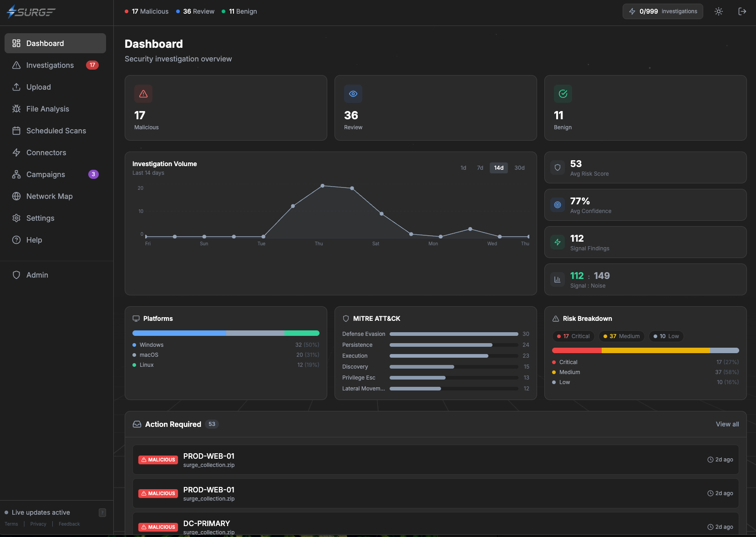
Task: Open Investigations from the sidebar
Action: tap(50, 65)
